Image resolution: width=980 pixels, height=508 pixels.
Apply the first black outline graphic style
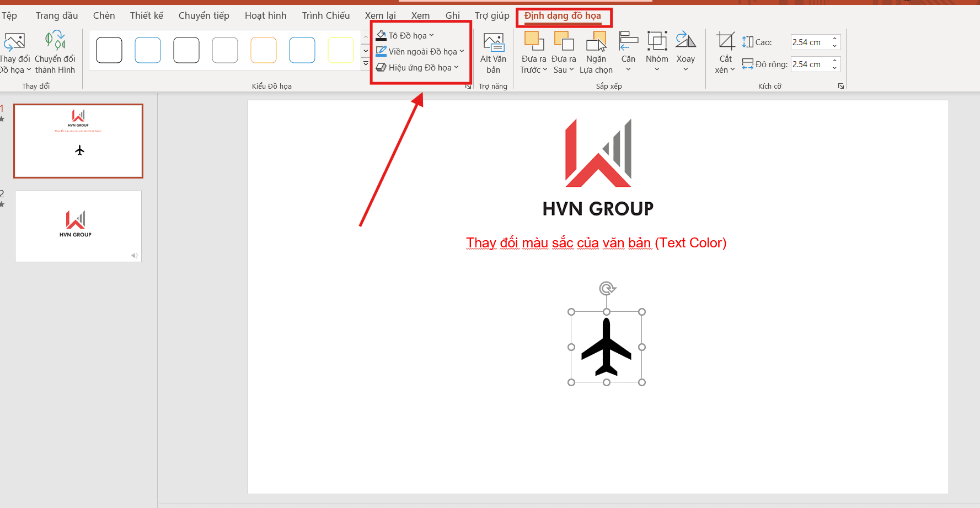tap(109, 50)
